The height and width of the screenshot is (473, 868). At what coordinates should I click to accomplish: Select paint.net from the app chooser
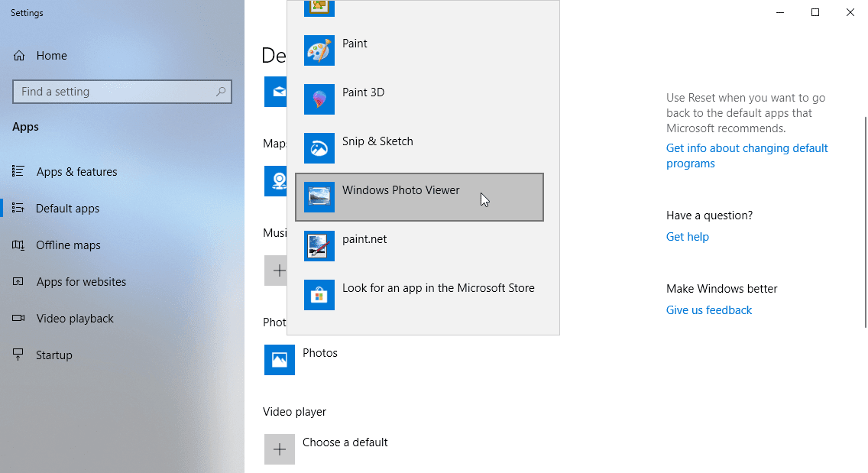pos(419,246)
